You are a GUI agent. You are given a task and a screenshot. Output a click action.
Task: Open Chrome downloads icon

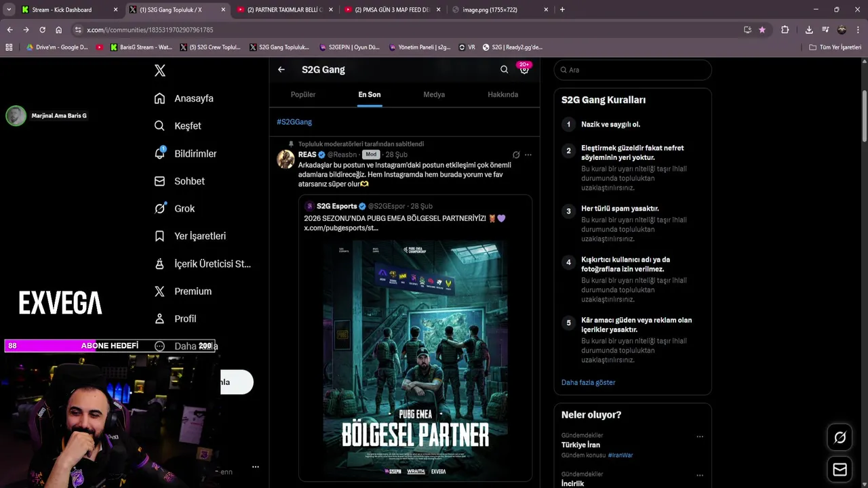(x=809, y=30)
